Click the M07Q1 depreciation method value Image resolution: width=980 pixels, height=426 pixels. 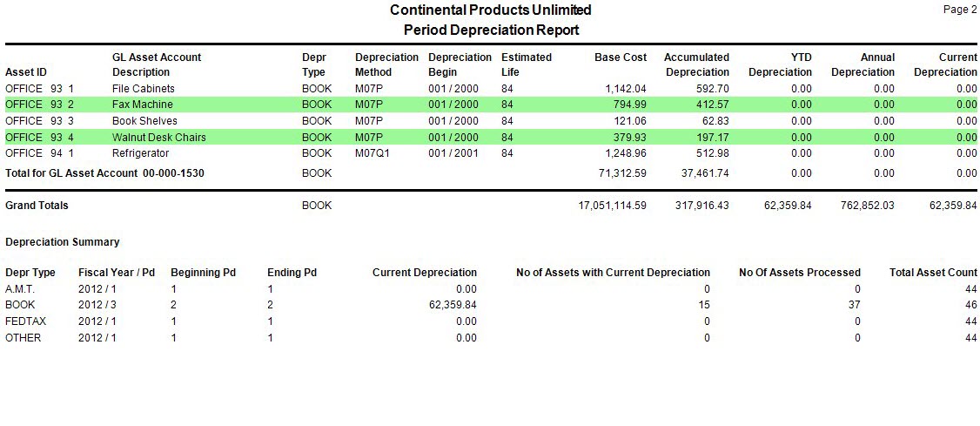tap(373, 153)
